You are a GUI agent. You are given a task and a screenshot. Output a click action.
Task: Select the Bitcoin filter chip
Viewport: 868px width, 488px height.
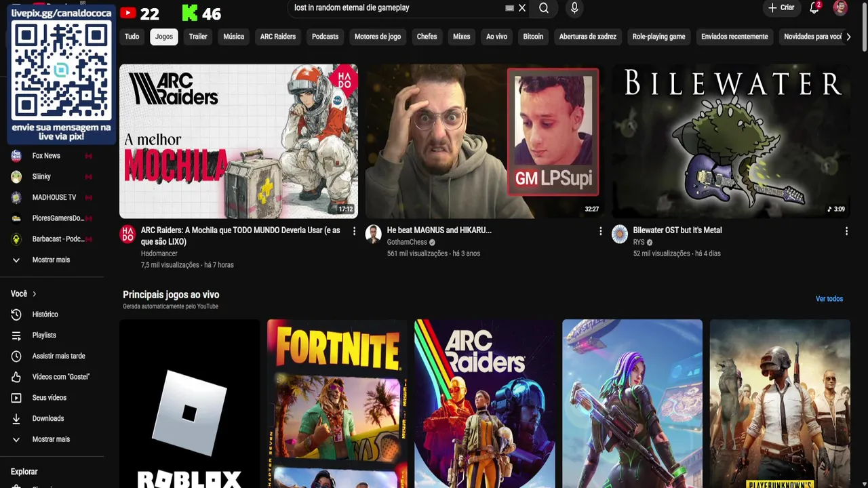533,37
